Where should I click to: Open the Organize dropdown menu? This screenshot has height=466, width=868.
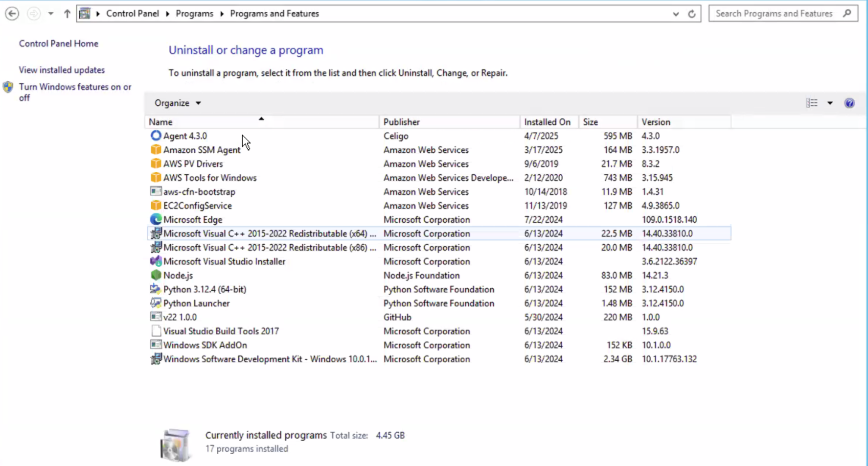(x=178, y=103)
